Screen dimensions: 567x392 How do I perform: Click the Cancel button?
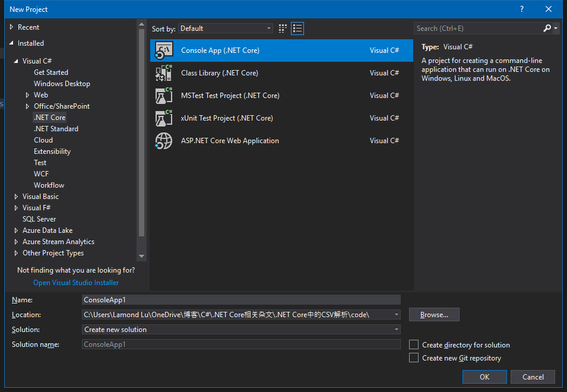[533, 377]
